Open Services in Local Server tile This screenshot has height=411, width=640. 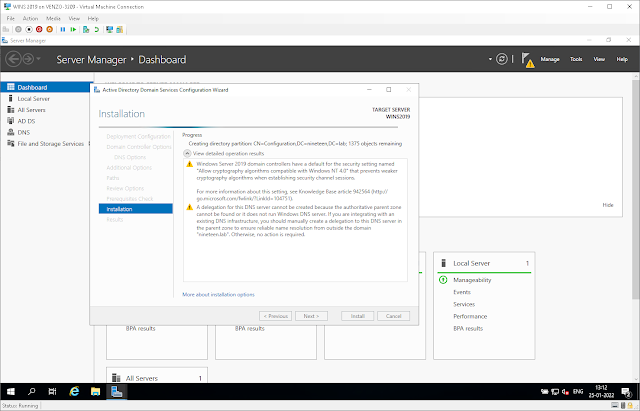(x=464, y=304)
